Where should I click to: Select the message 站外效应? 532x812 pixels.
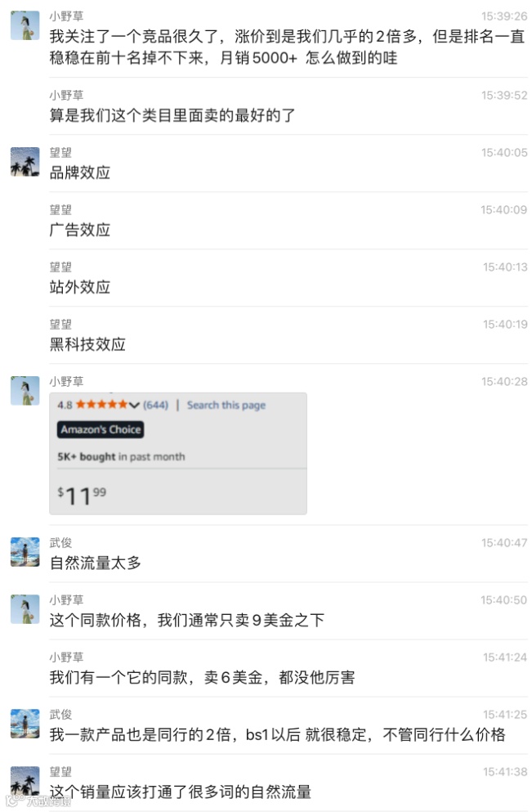[80, 287]
